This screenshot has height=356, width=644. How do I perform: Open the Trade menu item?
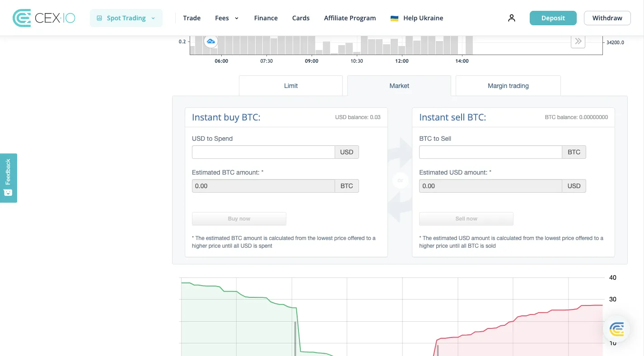pyautogui.click(x=191, y=18)
